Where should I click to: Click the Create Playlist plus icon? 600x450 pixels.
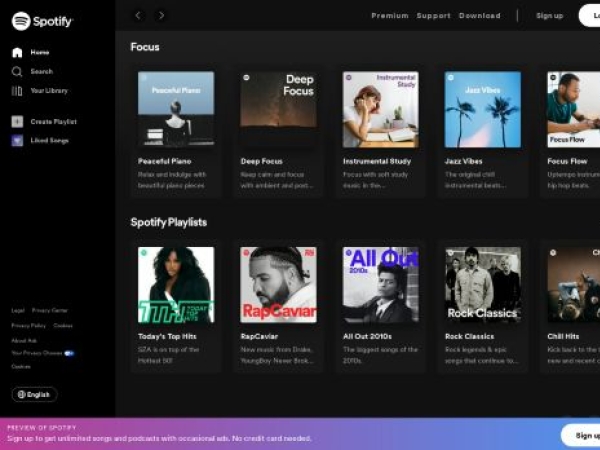(x=17, y=122)
